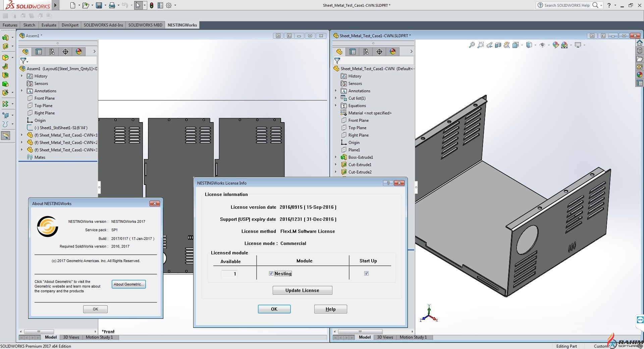This screenshot has height=349, width=644.
Task: Expand the Cut list(1) tree node
Action: pos(336,98)
